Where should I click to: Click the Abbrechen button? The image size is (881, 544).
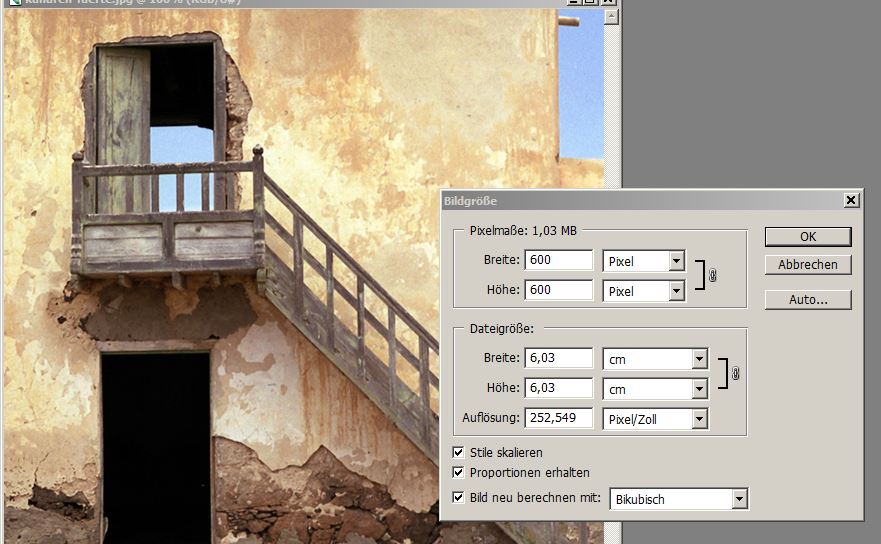808,265
